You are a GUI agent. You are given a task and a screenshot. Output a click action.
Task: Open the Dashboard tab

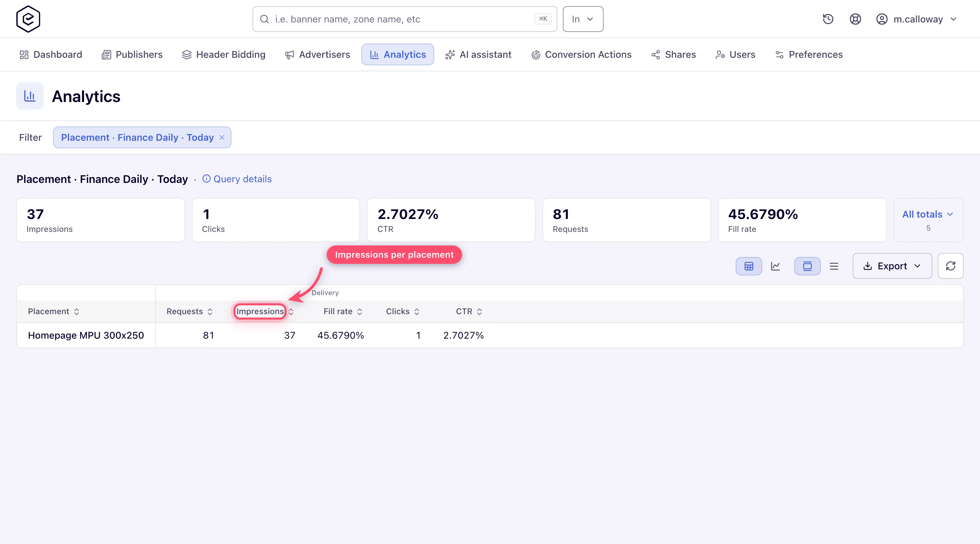(51, 54)
